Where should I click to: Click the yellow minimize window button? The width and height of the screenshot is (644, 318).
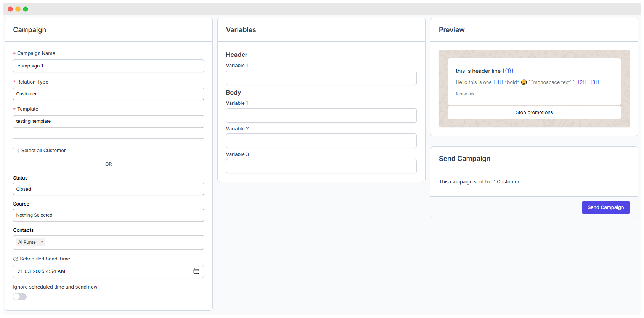(x=18, y=9)
